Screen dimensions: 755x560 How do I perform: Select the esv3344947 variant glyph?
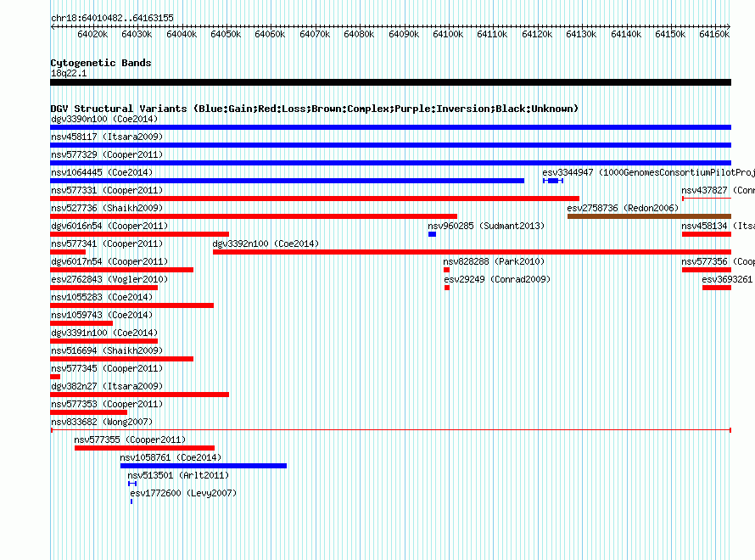pos(553,181)
